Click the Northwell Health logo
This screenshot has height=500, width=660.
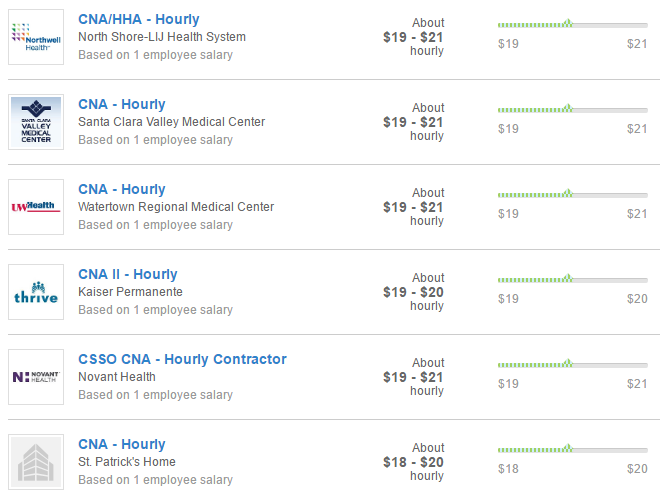pos(36,37)
